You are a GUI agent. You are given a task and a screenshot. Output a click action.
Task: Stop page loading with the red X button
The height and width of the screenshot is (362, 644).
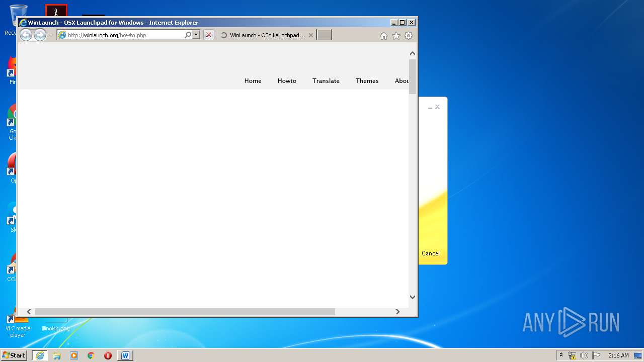click(209, 35)
